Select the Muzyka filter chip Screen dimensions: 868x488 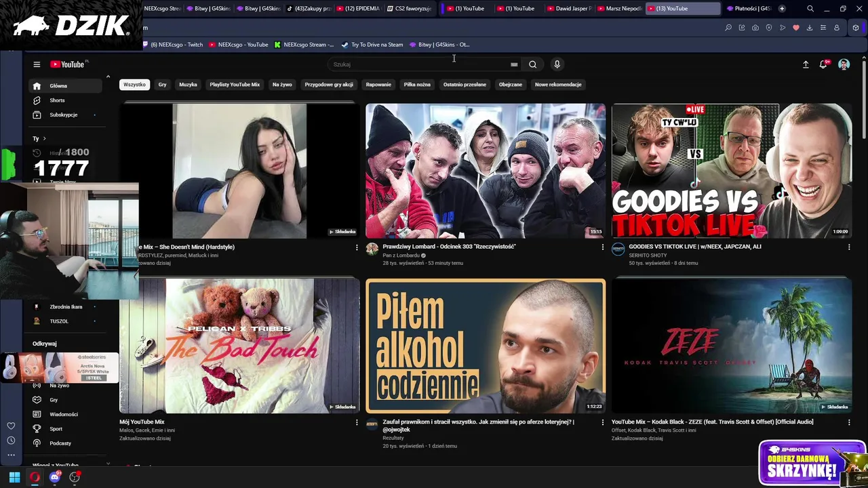(x=188, y=85)
